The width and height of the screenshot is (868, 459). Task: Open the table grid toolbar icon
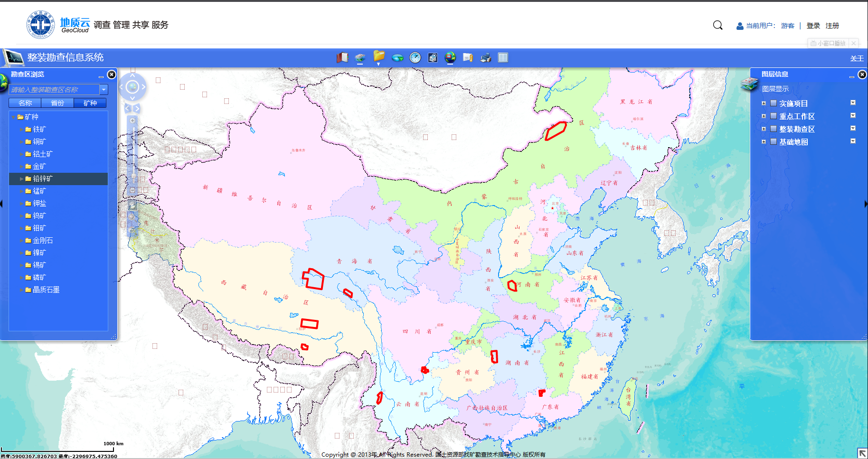click(503, 57)
